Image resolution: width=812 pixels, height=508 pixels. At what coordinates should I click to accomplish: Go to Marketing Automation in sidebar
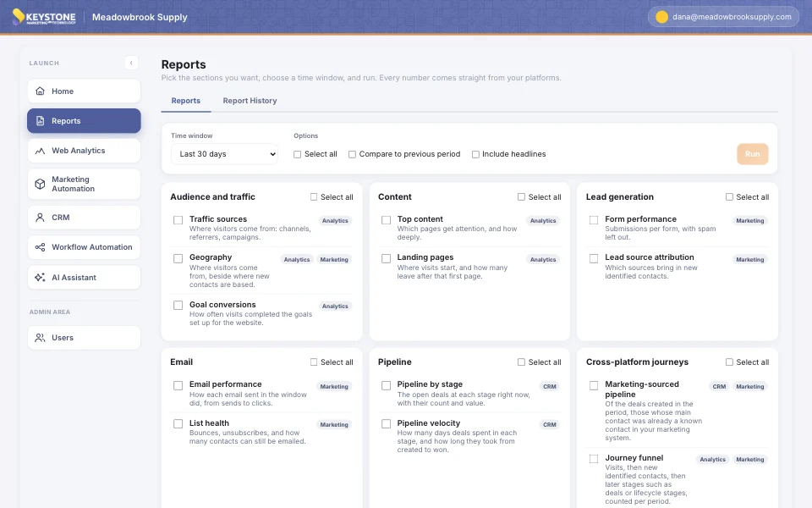84,184
